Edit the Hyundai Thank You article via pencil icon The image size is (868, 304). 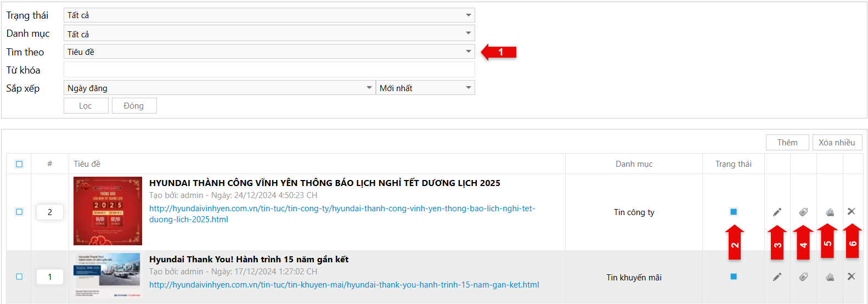pos(777,277)
